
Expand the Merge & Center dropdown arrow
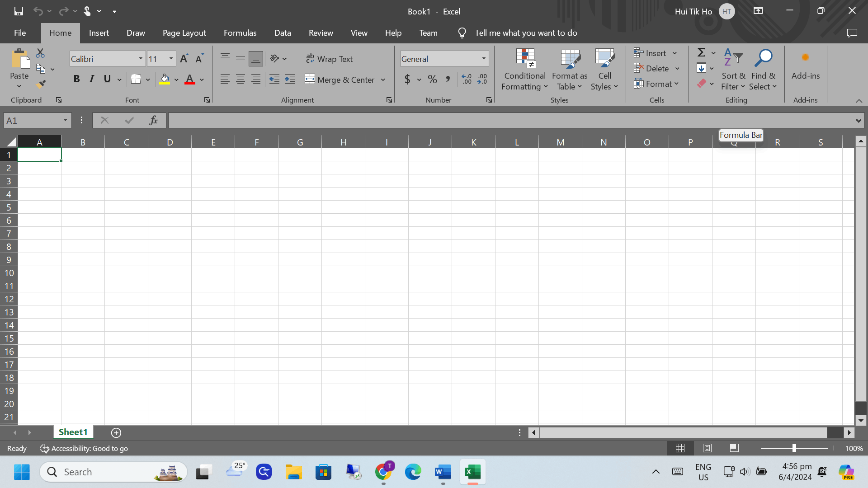(x=383, y=80)
